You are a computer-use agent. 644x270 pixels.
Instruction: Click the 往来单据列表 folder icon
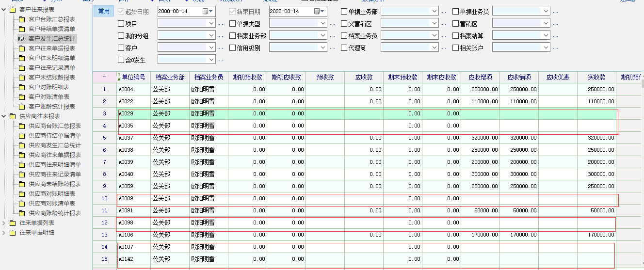pyautogui.click(x=13, y=223)
